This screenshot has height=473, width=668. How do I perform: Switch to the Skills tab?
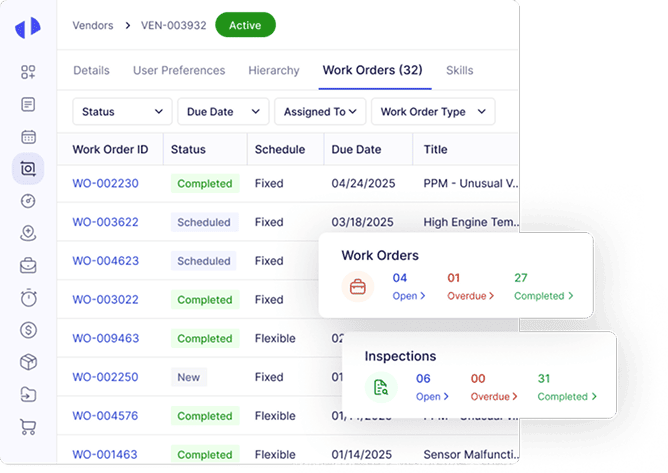coord(460,70)
